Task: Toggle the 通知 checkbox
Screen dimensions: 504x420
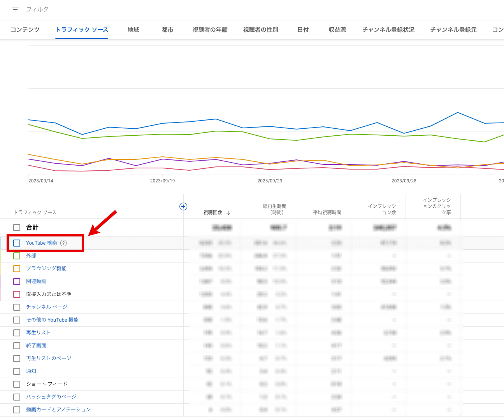Action: point(17,371)
